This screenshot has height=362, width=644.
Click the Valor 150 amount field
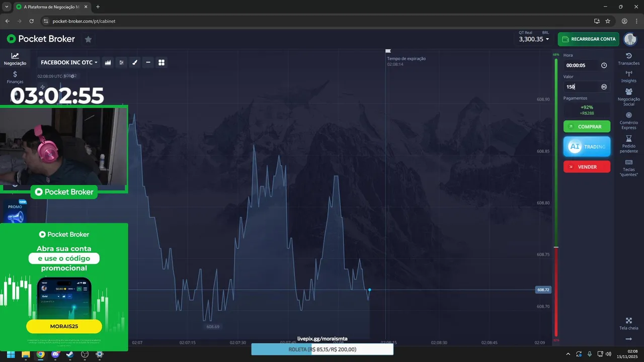587,87
